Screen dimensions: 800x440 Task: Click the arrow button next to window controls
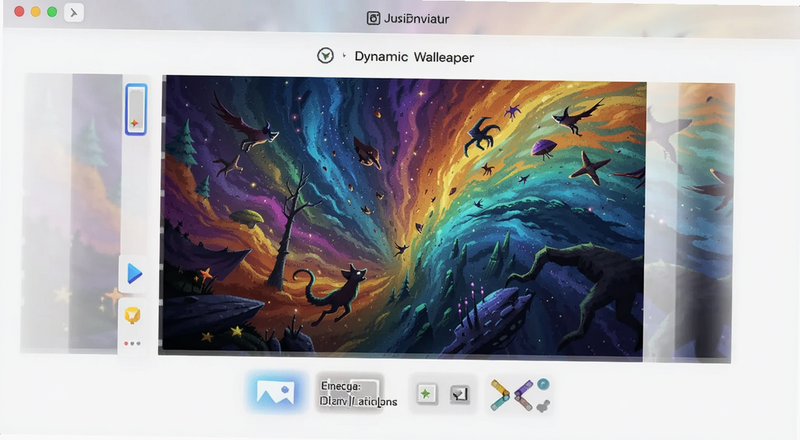tap(74, 13)
